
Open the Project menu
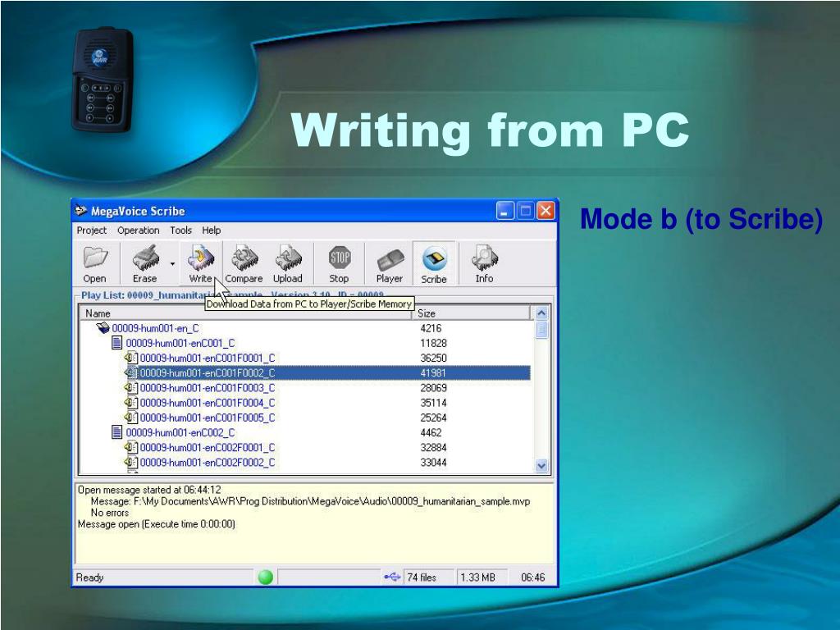92,231
